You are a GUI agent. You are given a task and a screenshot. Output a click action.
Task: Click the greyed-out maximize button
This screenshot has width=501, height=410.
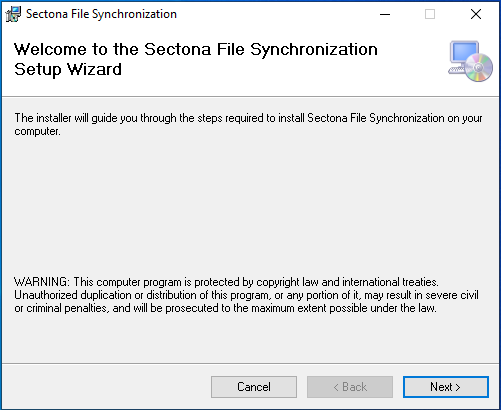[430, 14]
